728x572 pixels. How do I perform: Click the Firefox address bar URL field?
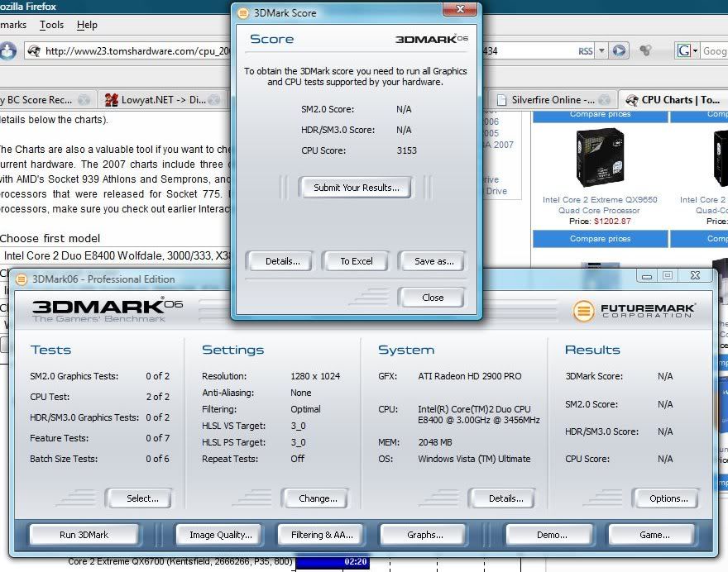tap(136, 51)
